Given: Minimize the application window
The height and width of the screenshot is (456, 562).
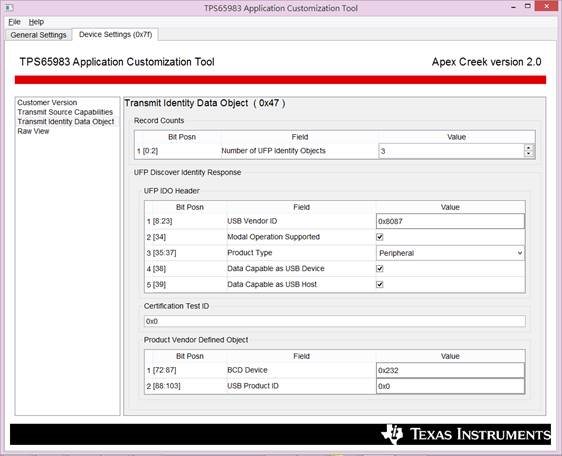Looking at the screenshot, I should [513, 7].
